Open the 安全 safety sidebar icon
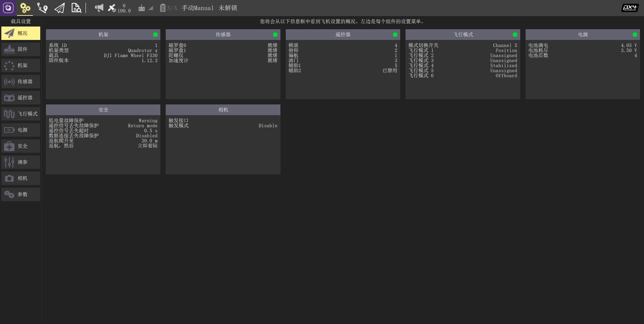 (9, 146)
